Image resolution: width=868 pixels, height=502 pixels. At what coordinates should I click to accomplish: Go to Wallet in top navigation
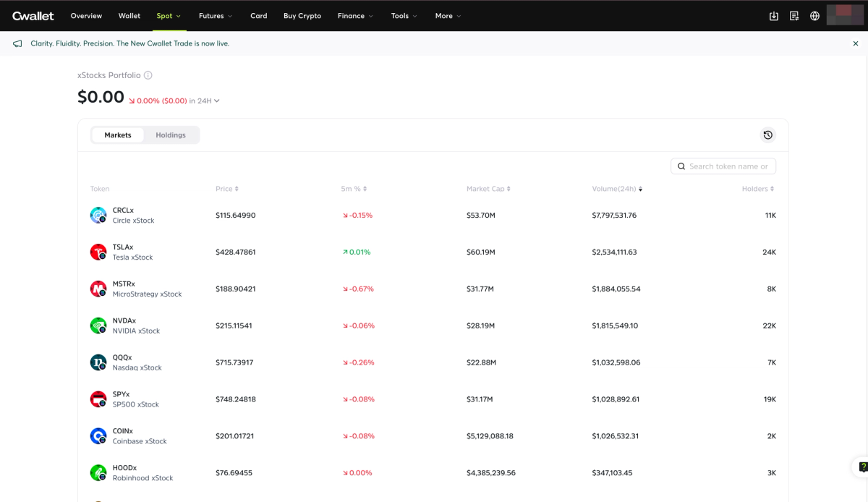129,16
